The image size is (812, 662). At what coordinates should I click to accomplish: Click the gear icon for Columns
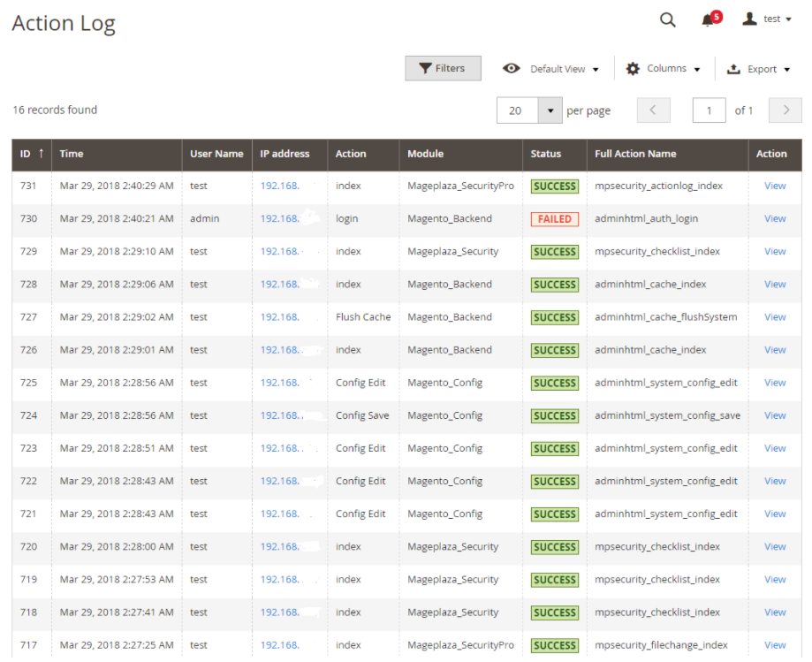(x=633, y=68)
